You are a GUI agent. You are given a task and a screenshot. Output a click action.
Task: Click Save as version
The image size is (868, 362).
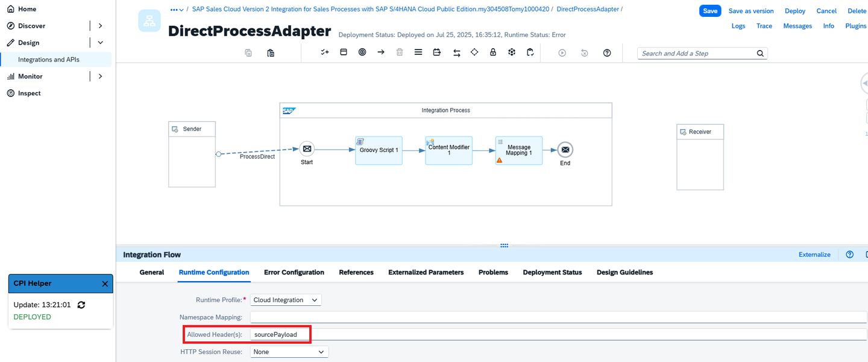tap(751, 11)
